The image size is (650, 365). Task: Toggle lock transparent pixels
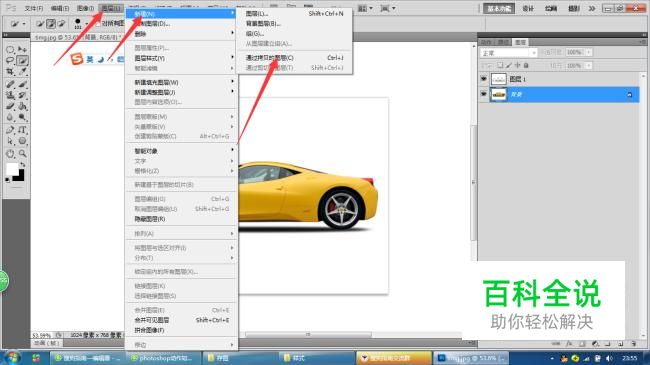tap(500, 66)
